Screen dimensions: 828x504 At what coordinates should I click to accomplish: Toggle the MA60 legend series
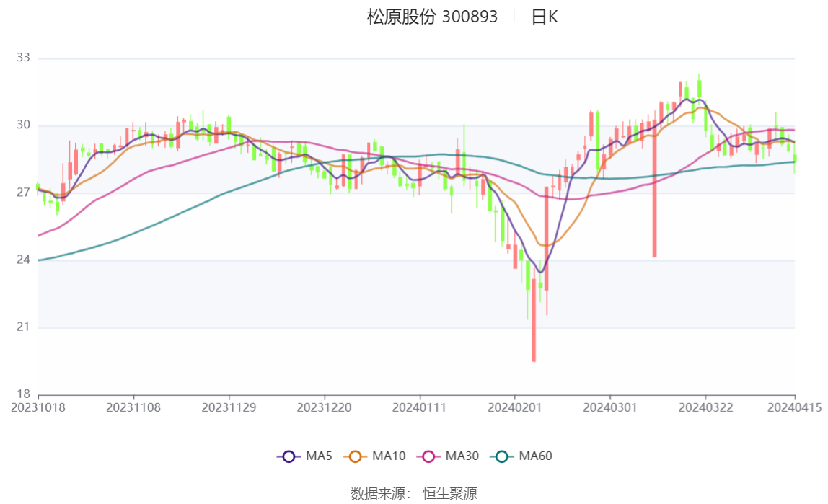click(521, 456)
